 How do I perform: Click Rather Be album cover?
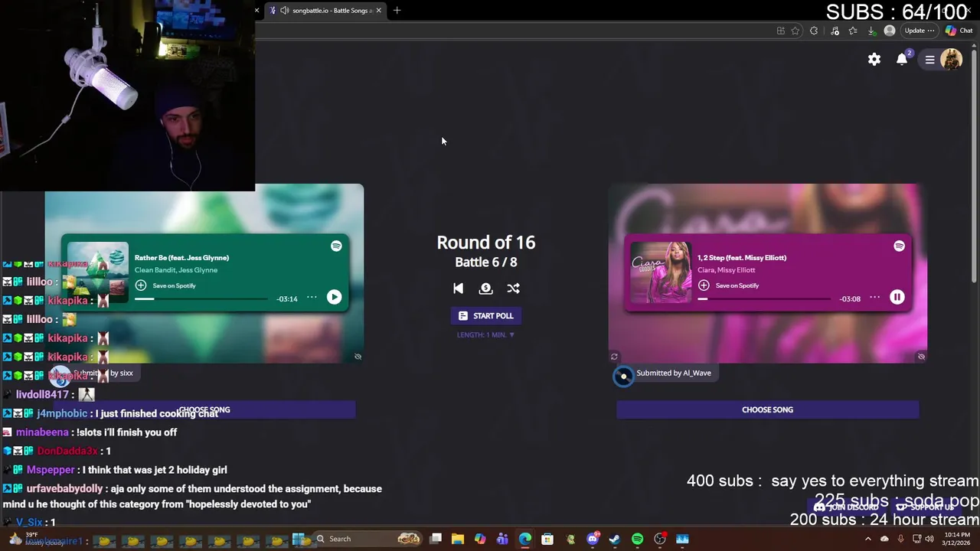pos(98,272)
